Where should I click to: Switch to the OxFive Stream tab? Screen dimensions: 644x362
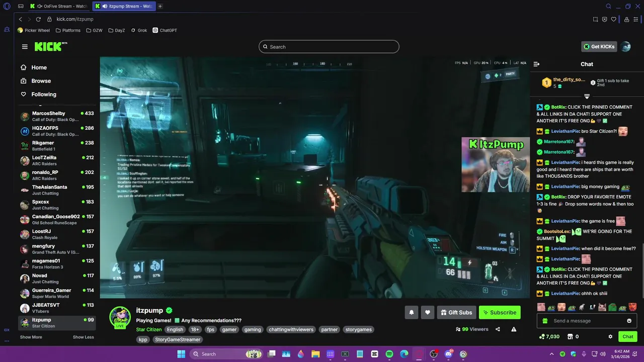(59, 6)
